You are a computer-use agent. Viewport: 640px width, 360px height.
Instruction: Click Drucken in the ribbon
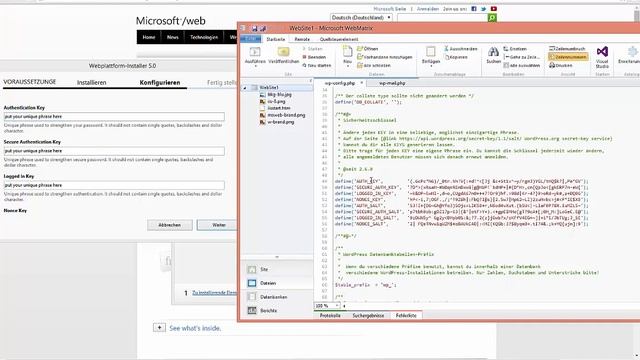pos(560,65)
